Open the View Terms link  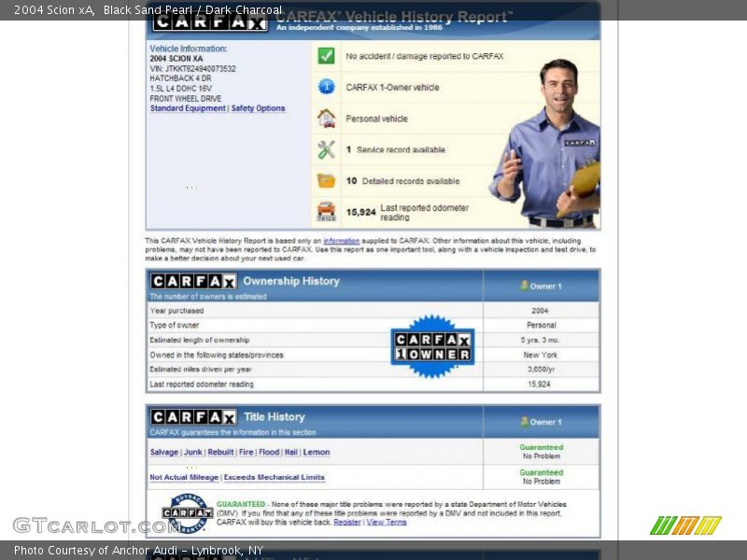[x=387, y=523]
